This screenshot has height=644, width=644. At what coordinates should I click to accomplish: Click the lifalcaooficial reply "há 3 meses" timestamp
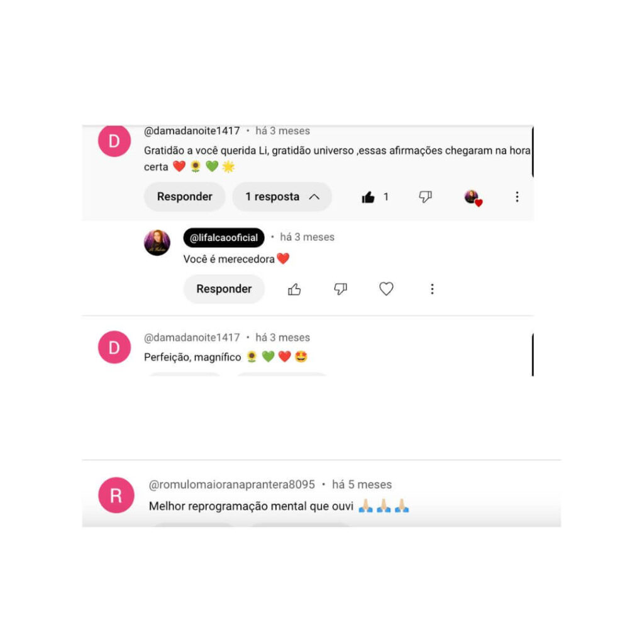click(307, 237)
